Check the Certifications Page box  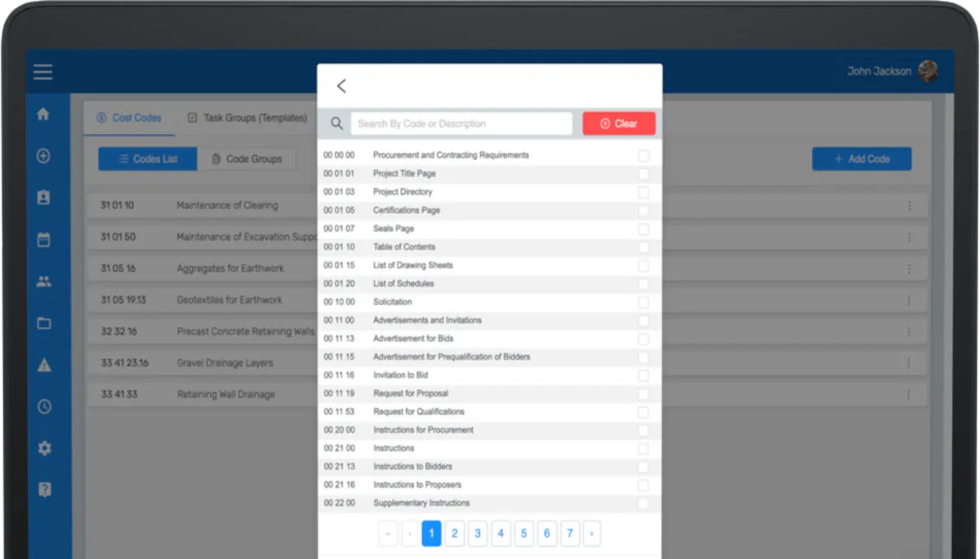(x=644, y=210)
